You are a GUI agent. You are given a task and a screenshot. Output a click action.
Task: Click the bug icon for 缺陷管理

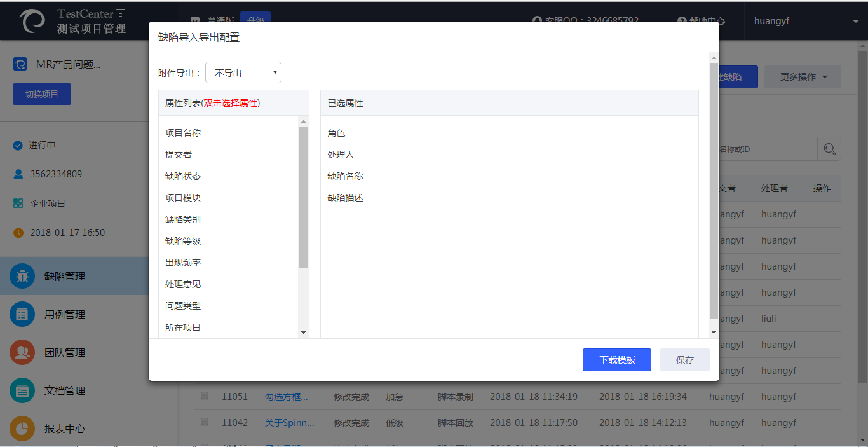(22, 276)
